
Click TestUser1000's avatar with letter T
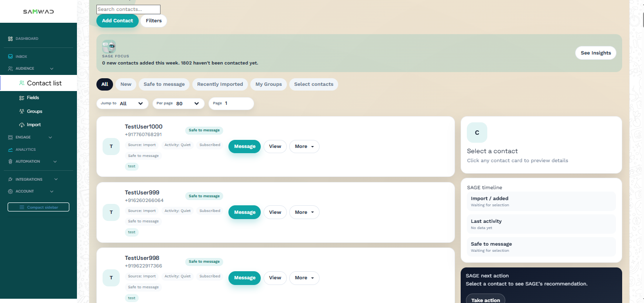111,147
